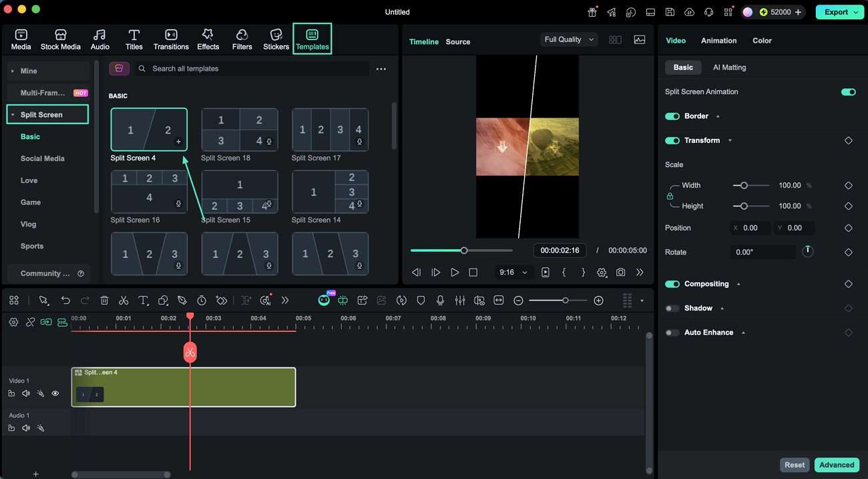Viewport: 868px width, 479px height.
Task: Toggle the Transform switch
Action: (672, 140)
